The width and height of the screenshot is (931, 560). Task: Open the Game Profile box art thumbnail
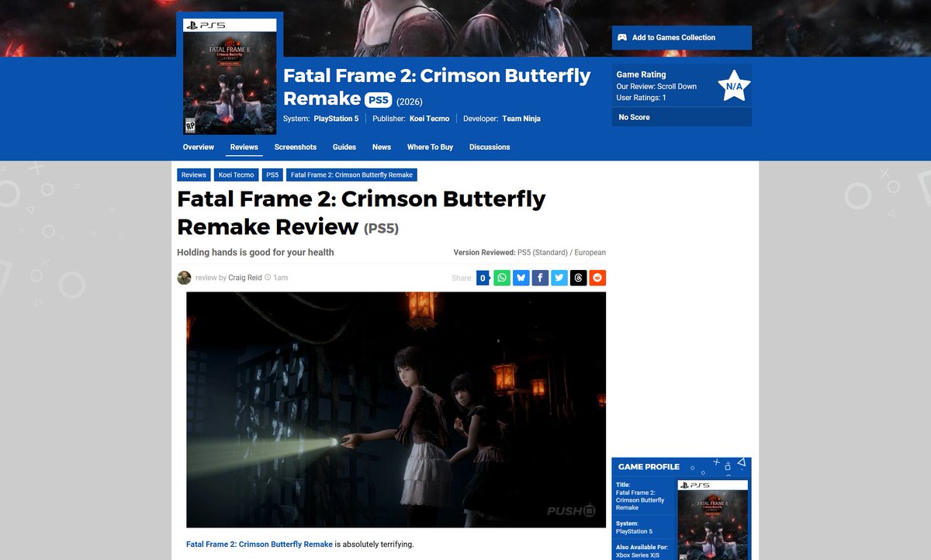(x=713, y=520)
